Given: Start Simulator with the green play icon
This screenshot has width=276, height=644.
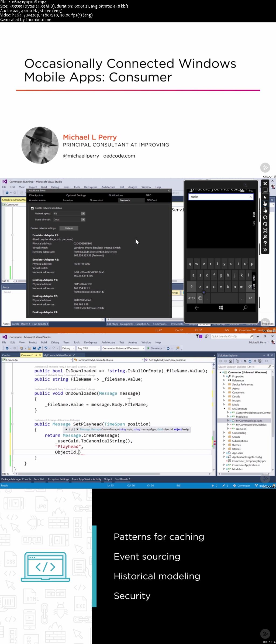Looking at the screenshot, I should (148, 348).
